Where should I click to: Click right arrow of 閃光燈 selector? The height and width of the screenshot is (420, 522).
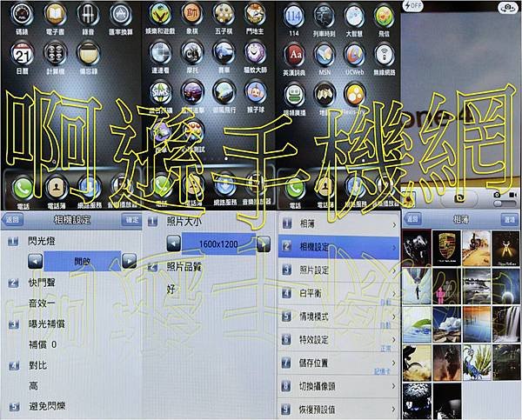129,261
